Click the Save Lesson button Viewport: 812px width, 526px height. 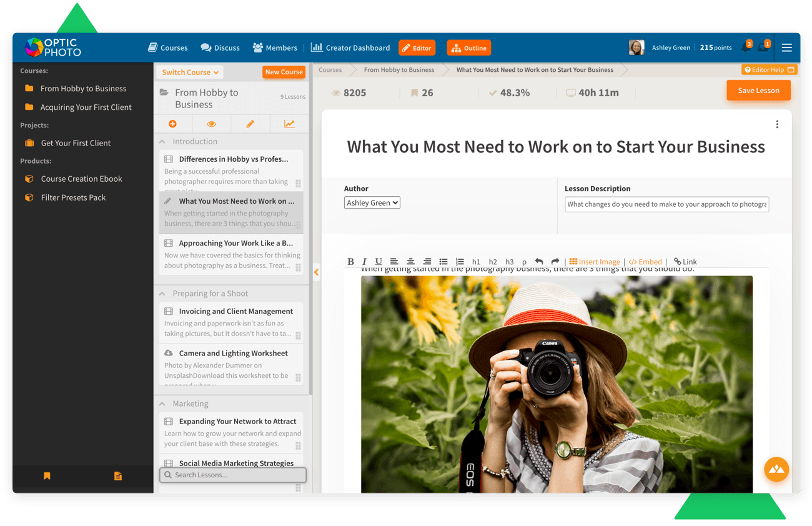(758, 90)
